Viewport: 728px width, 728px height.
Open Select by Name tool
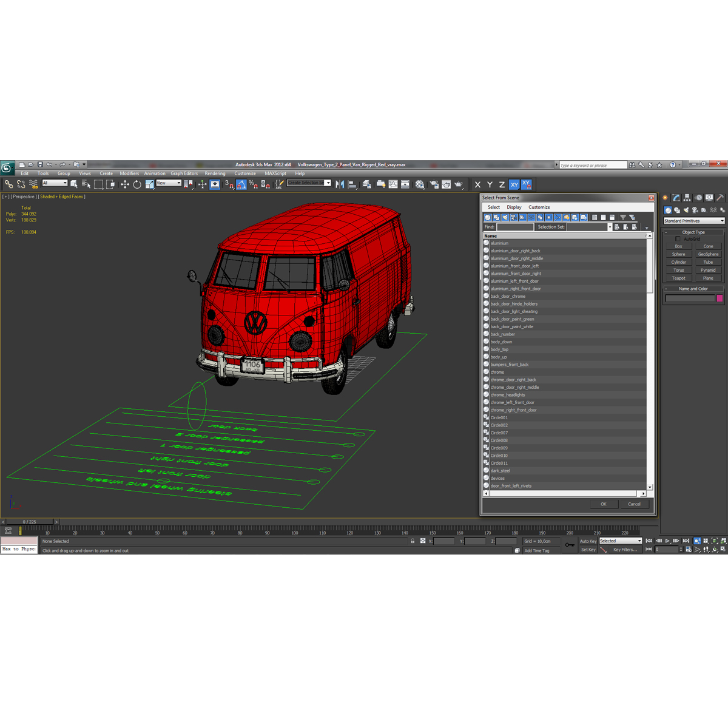pos(86,184)
